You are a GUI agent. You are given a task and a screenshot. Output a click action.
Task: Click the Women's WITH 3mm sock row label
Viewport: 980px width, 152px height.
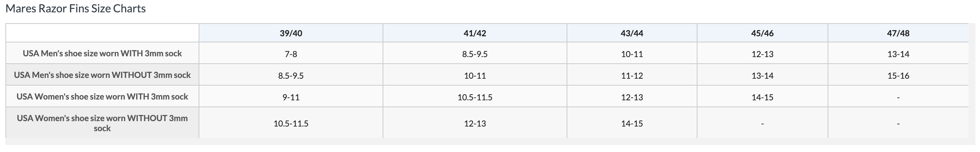pyautogui.click(x=102, y=96)
